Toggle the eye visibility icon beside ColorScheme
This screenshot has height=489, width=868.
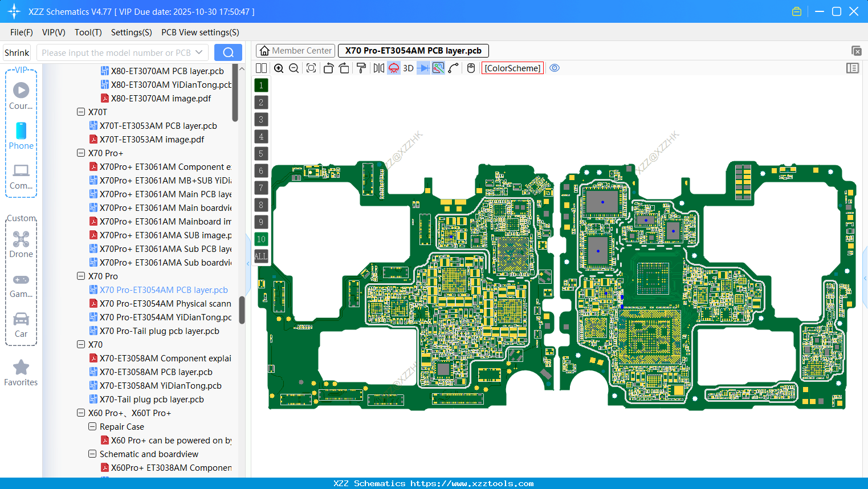[x=555, y=68]
